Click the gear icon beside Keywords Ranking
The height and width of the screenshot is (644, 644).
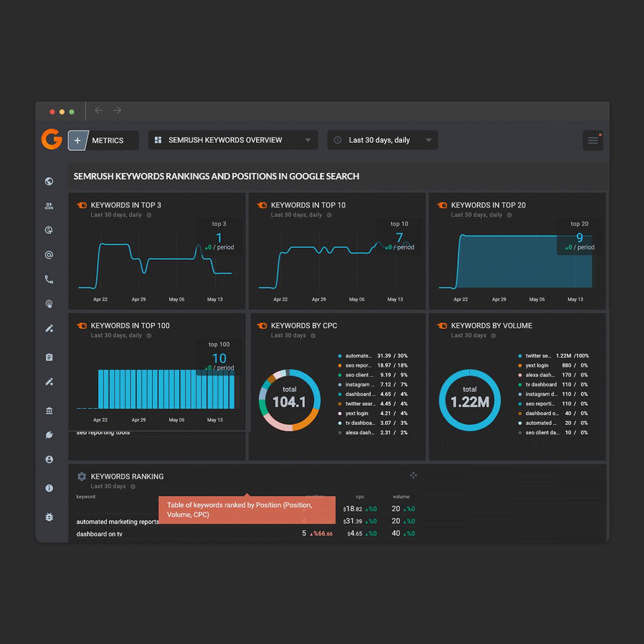coord(82,477)
